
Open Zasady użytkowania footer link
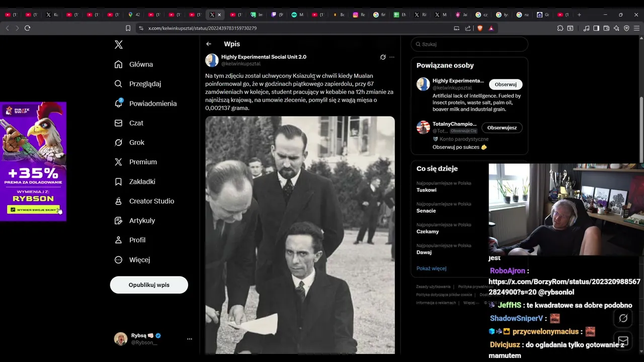coord(433,287)
